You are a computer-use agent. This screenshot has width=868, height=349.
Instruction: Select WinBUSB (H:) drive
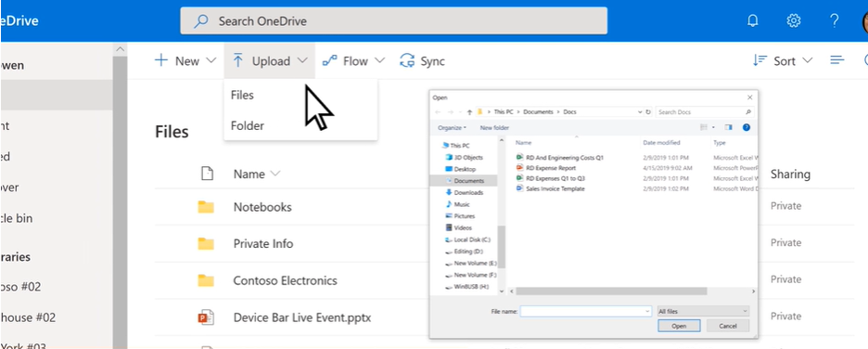point(467,286)
